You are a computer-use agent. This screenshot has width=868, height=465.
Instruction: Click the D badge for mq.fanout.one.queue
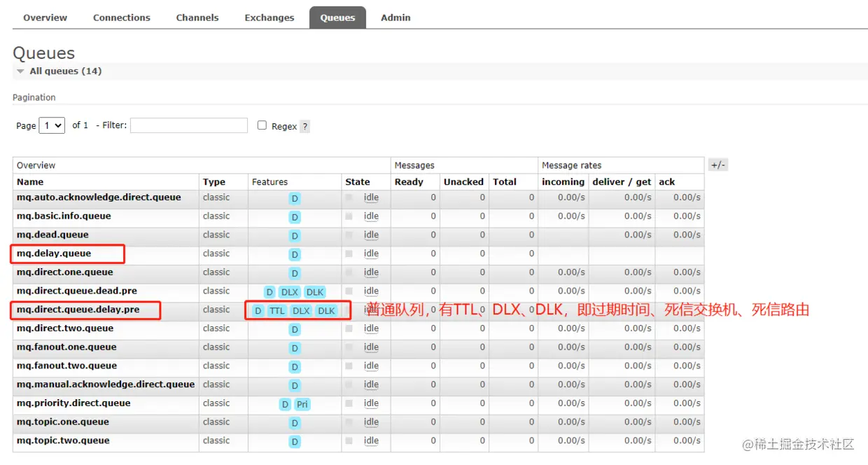pos(295,348)
